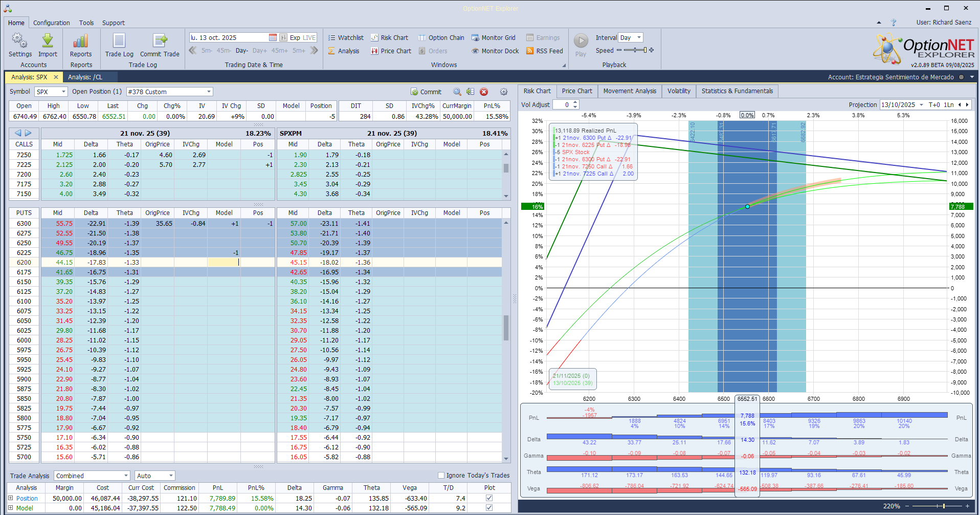Open the Analysis window from ribbon
Image resolution: width=980 pixels, height=515 pixels.
click(344, 51)
